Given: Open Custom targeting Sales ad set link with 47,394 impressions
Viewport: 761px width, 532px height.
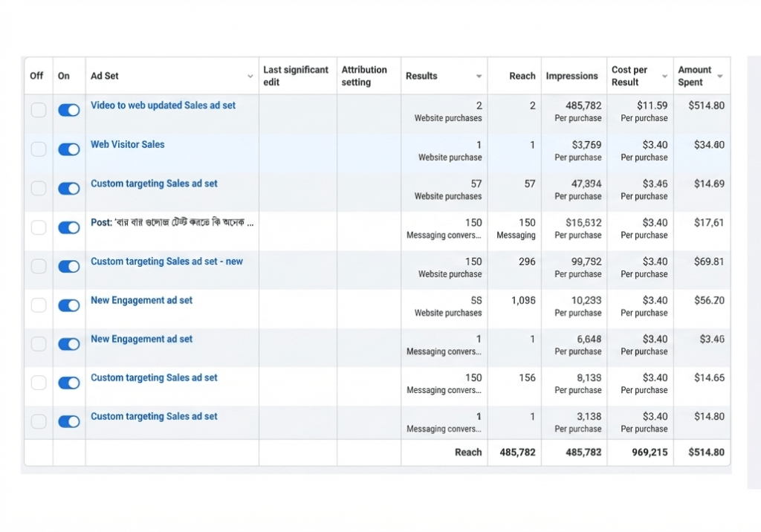Looking at the screenshot, I should pyautogui.click(x=154, y=184).
